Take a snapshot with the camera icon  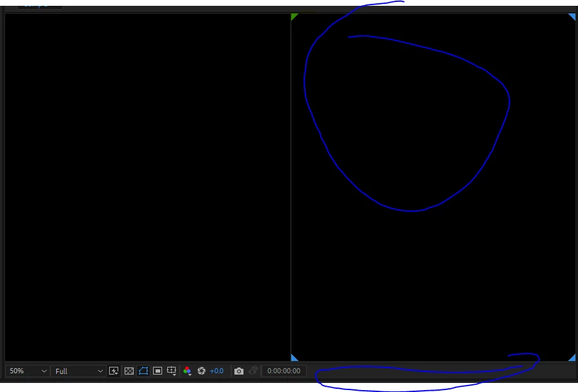click(x=239, y=371)
